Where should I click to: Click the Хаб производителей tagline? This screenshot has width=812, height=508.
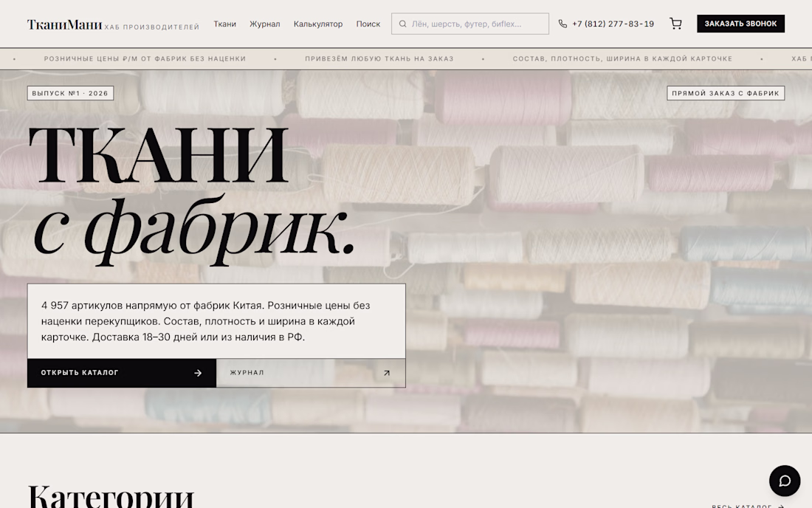pos(152,27)
